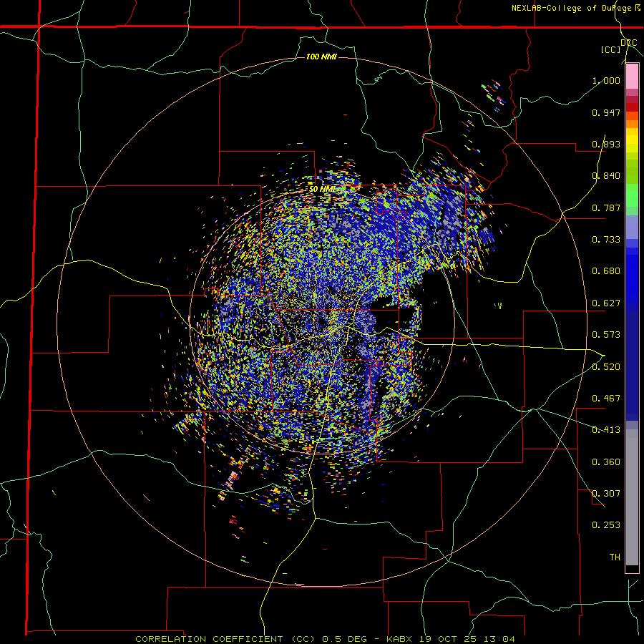Click the CORRELATION COEFFICIENT (CC) title text
The image size is (644, 644).
tap(228, 639)
